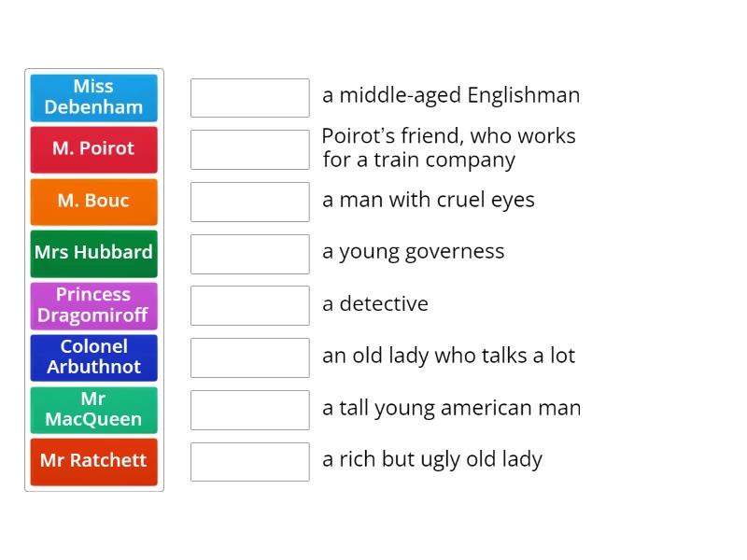The height and width of the screenshot is (560, 747).
Task: Click answer box for Poirot's friend clue
Action: [249, 149]
